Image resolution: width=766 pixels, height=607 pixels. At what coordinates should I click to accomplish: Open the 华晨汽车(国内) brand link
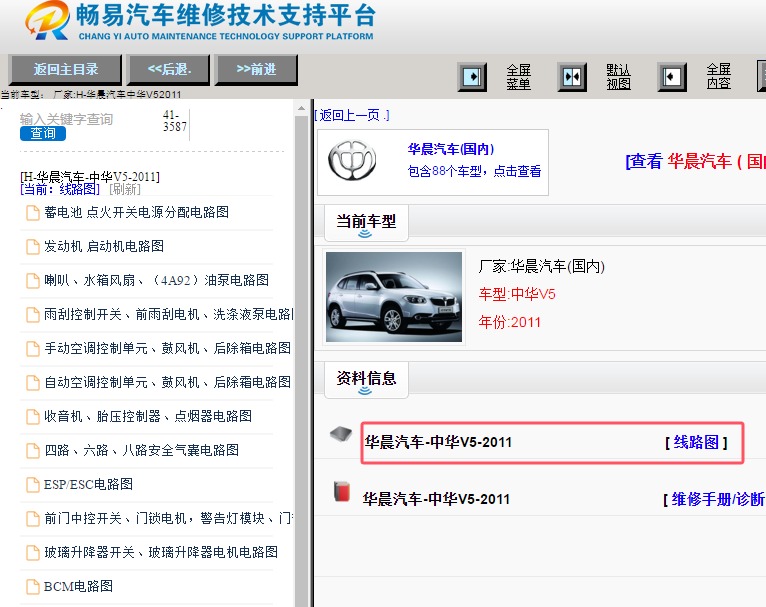click(451, 149)
